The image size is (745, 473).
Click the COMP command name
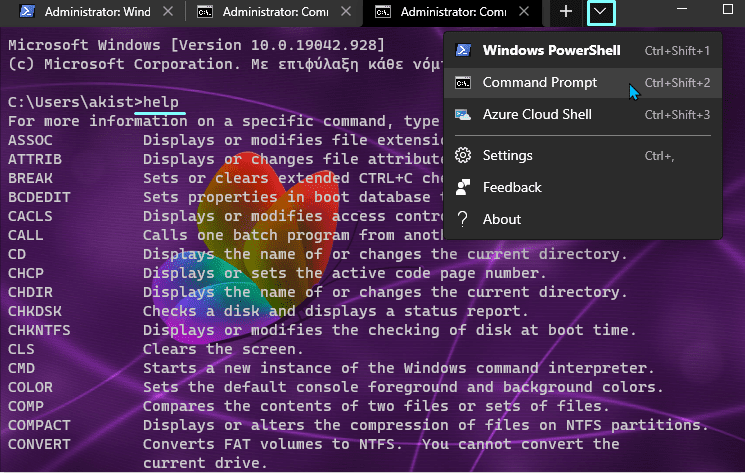(26, 406)
